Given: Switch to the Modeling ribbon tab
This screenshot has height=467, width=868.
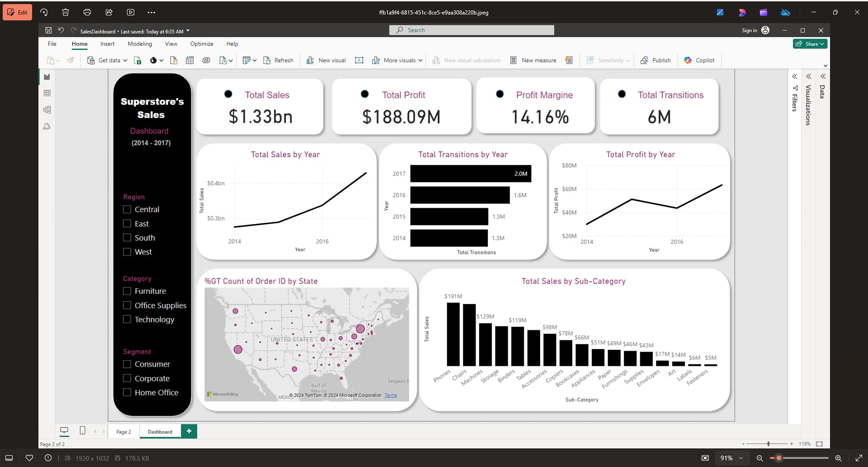Looking at the screenshot, I should (140, 44).
